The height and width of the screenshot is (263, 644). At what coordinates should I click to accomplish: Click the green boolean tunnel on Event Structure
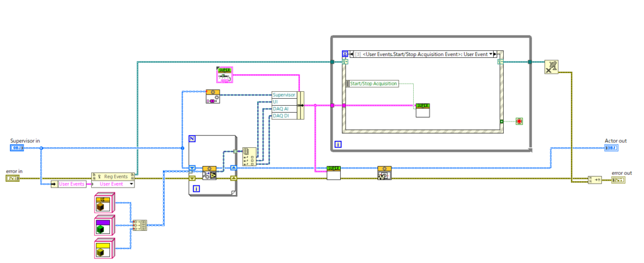pos(501,121)
